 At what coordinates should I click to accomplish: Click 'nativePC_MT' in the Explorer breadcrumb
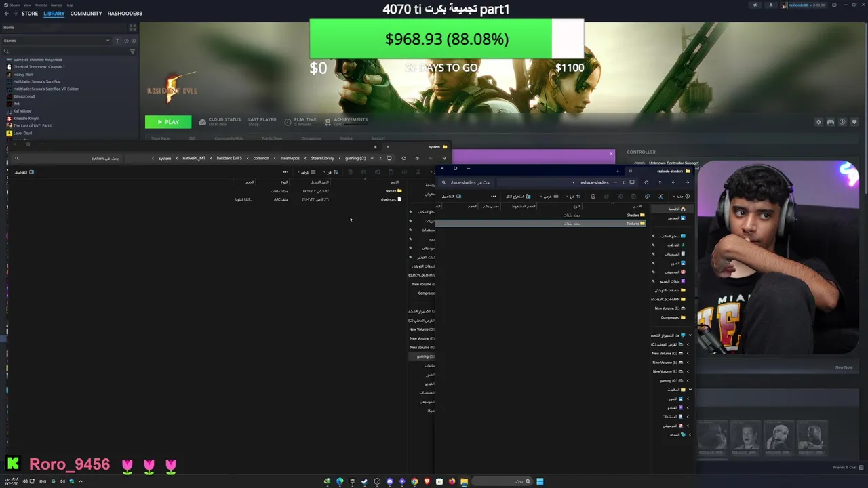[194, 158]
